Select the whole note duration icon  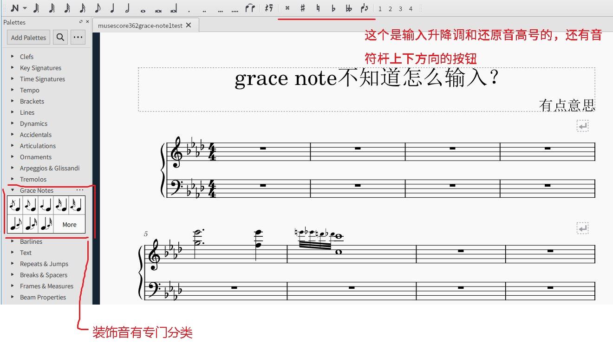click(x=142, y=8)
